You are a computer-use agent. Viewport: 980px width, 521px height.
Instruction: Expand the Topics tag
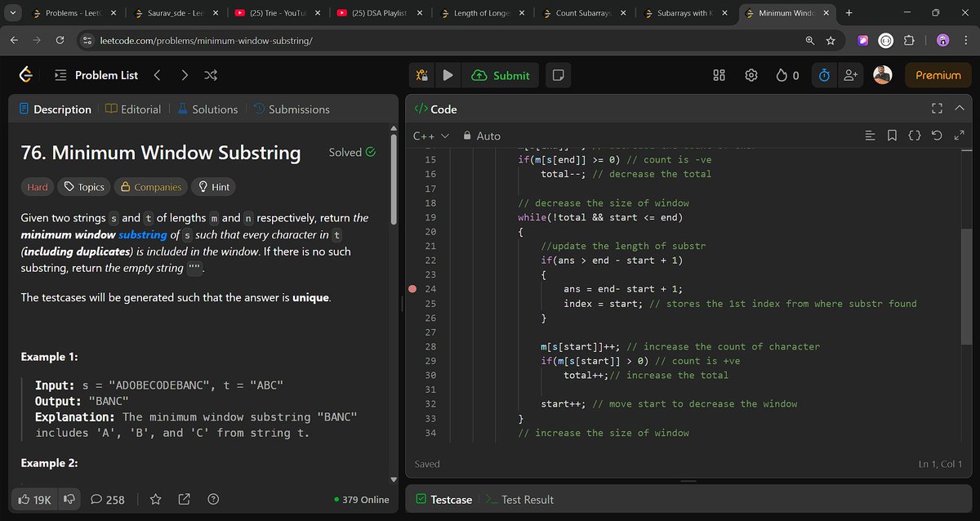84,187
